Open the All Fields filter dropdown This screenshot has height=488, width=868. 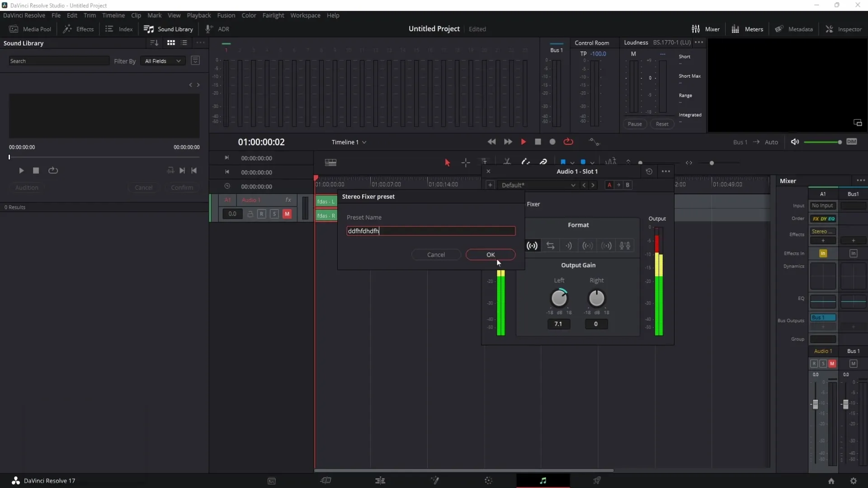(163, 61)
